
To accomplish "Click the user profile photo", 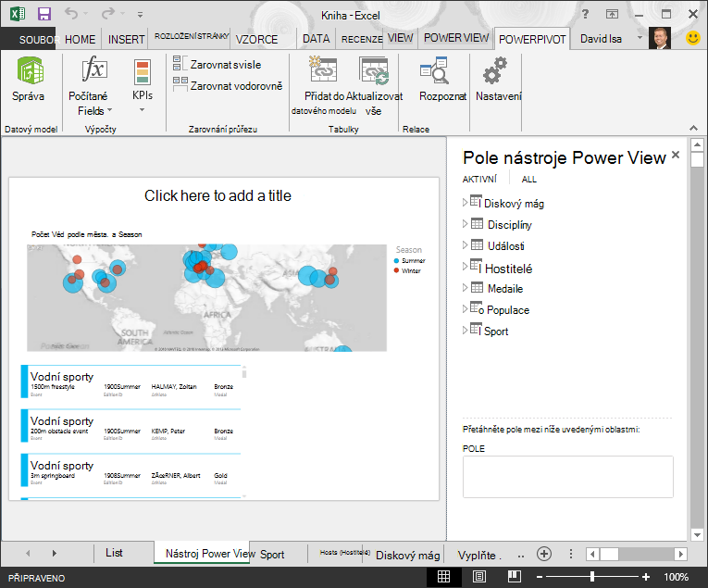I will [660, 38].
